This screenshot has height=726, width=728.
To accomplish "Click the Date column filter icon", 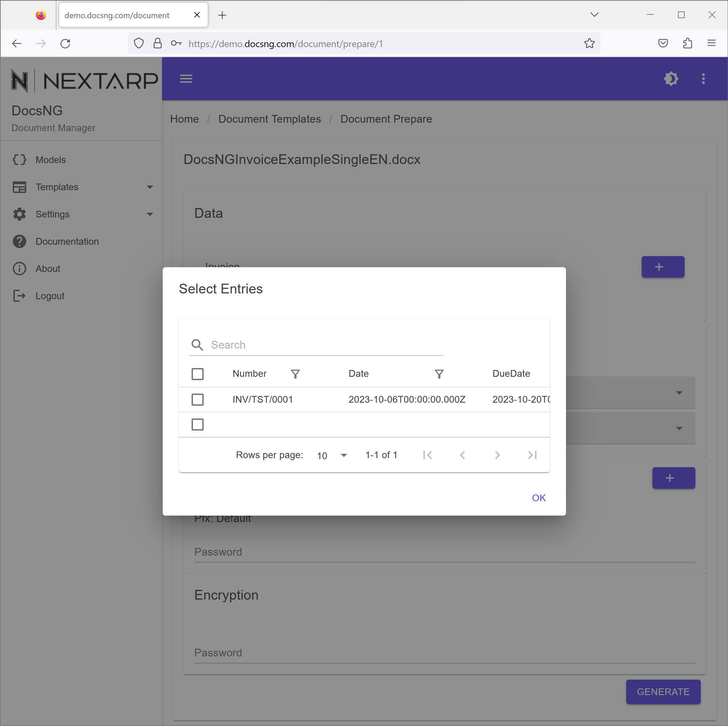I will (439, 374).
